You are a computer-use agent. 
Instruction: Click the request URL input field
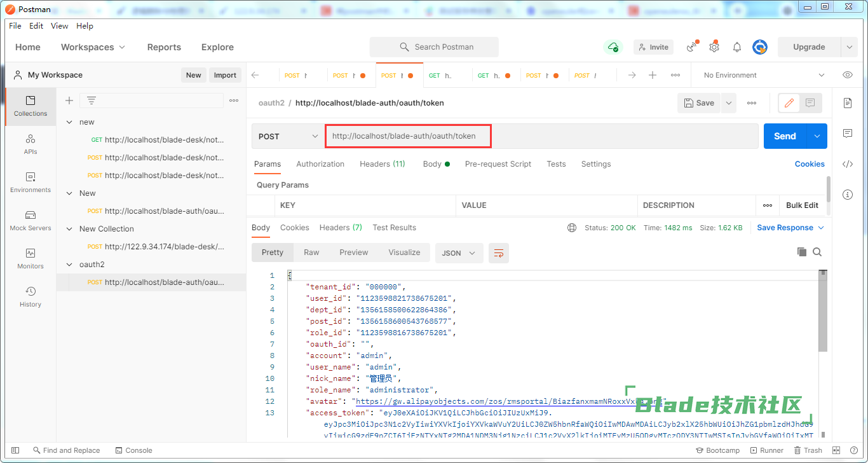point(541,136)
